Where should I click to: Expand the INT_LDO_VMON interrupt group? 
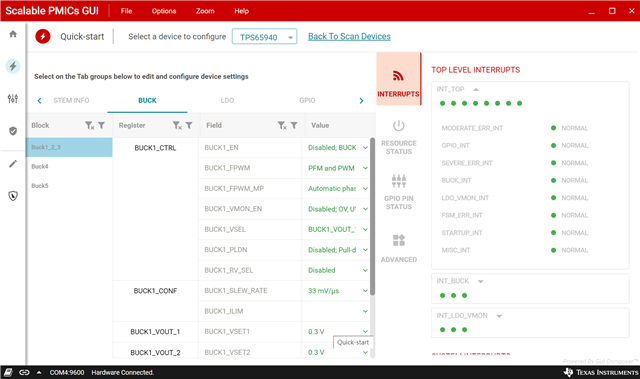point(499,316)
